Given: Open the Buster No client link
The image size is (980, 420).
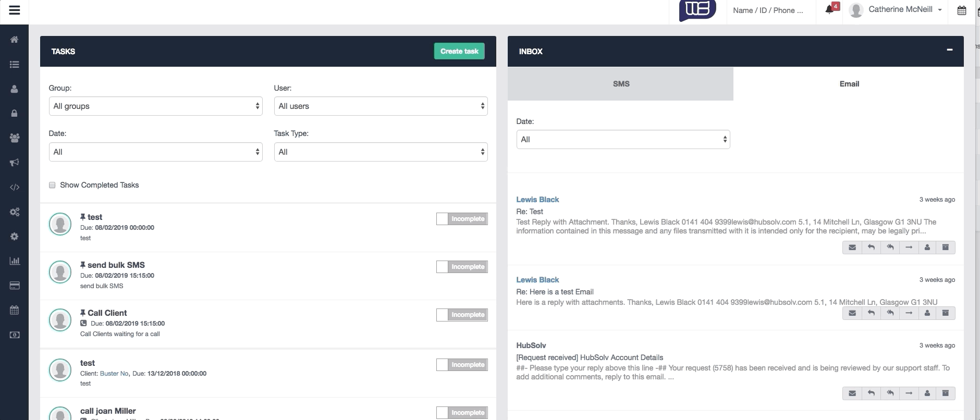Looking at the screenshot, I should 114,374.
